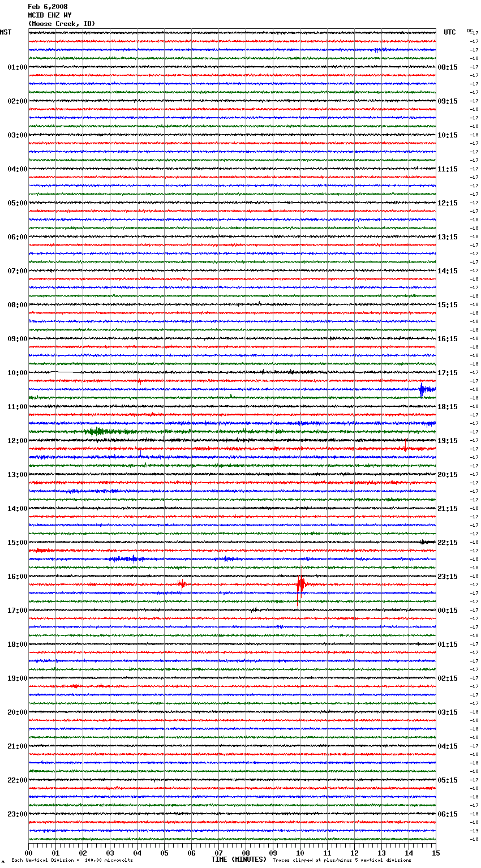Screen dimensions: 481x868
Task: Click the 00:15 UTC time label
Action: tap(448, 611)
